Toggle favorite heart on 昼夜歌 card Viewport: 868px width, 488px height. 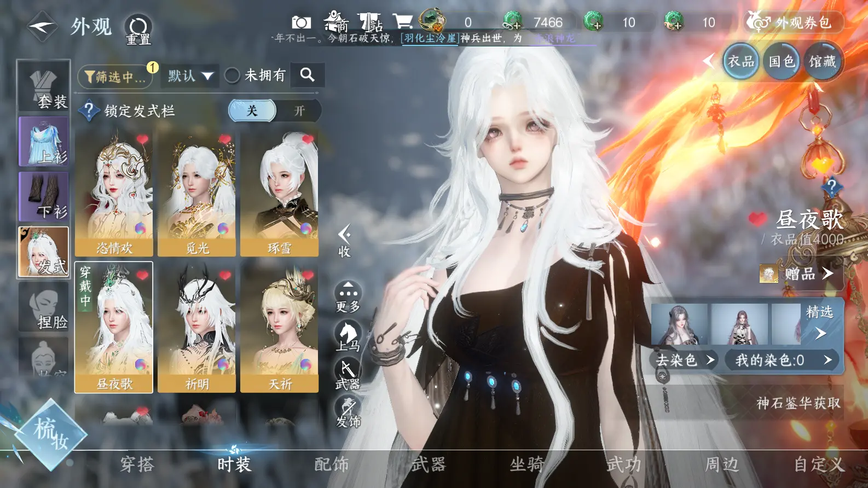click(143, 275)
